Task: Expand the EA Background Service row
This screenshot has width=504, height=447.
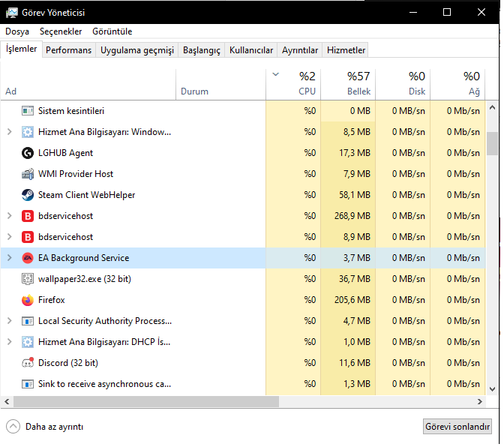Action: click(x=10, y=258)
